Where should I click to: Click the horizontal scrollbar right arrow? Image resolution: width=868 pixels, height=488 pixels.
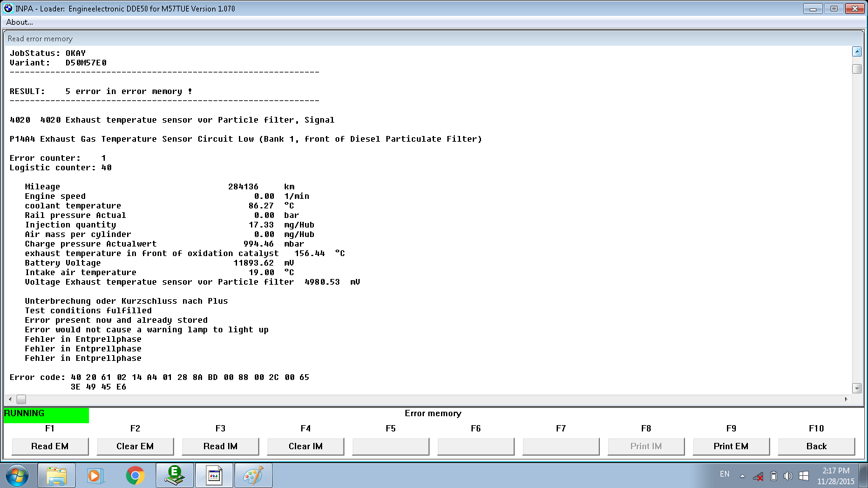845,399
